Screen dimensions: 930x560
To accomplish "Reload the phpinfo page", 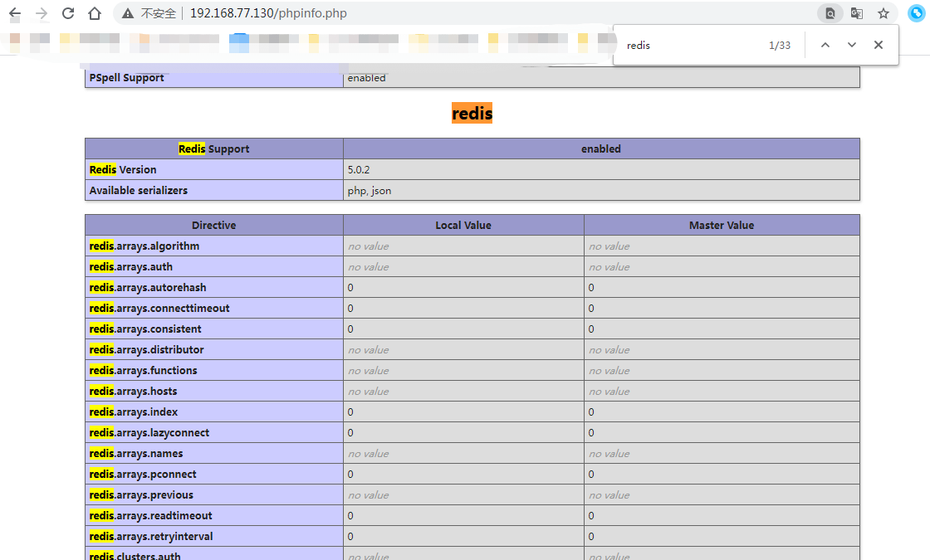I will [68, 13].
